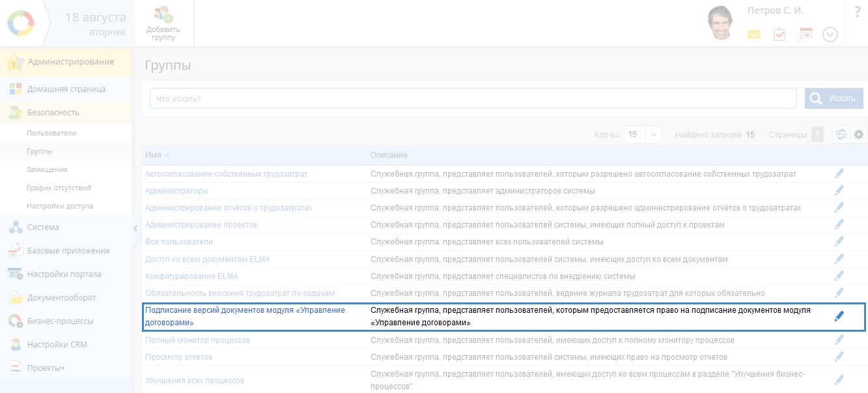Click the 'Что искать?' search field
The width and height of the screenshot is (868, 393).
click(473, 98)
